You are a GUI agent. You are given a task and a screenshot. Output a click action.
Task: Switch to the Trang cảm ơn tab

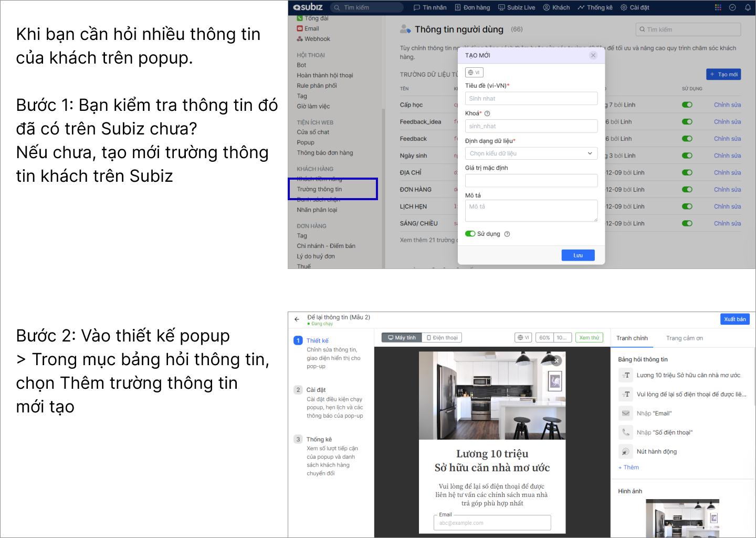tap(684, 338)
